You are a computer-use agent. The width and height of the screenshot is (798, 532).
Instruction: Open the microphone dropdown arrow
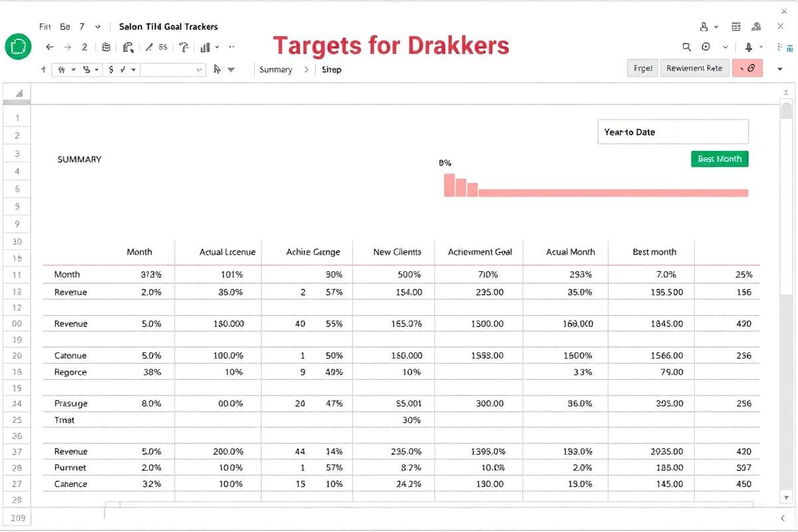tap(761, 47)
